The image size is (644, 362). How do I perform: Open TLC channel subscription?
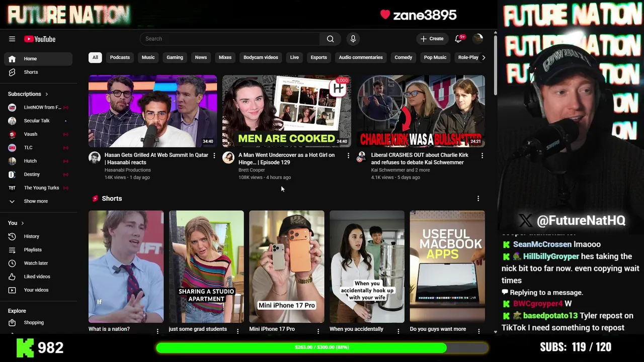pyautogui.click(x=38, y=147)
